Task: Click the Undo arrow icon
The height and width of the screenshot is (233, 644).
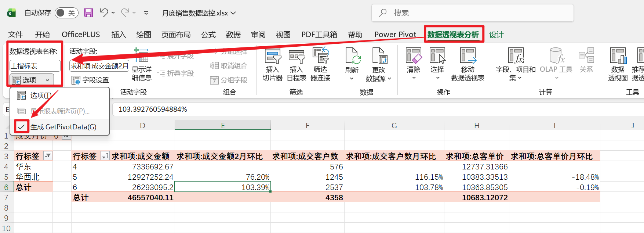Action: pyautogui.click(x=104, y=13)
